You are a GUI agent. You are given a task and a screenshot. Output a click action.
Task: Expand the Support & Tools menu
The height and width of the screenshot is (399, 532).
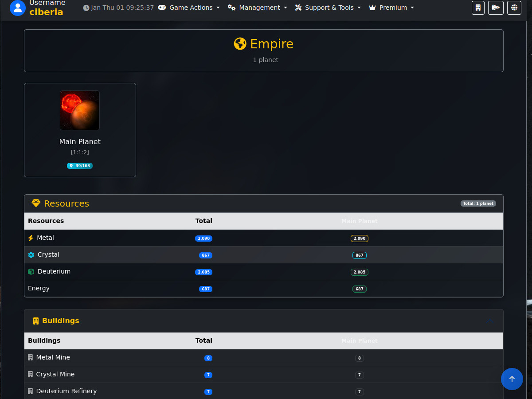click(328, 8)
